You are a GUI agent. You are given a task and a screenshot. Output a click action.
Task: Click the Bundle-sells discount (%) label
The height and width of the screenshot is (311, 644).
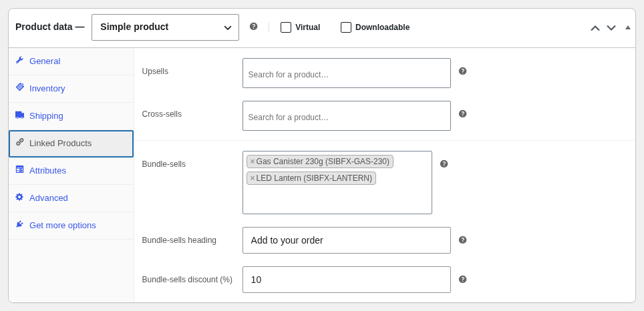coord(187,280)
